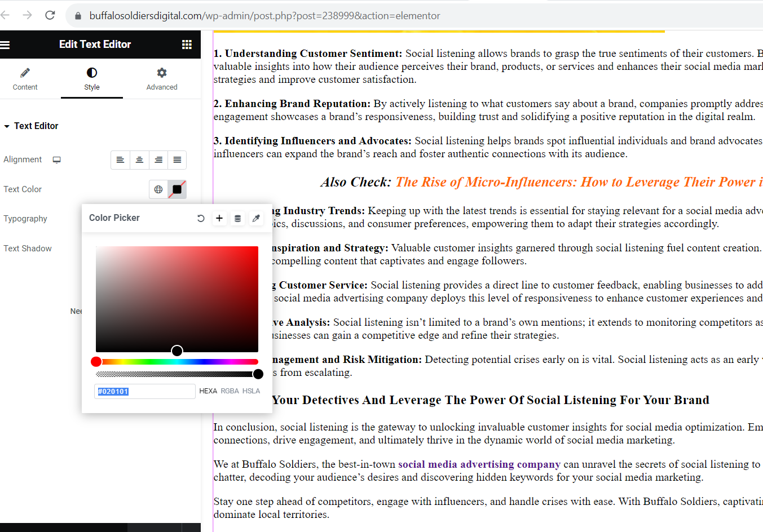763x532 pixels.
Task: Toggle center alignment for the text
Action: coord(139,160)
